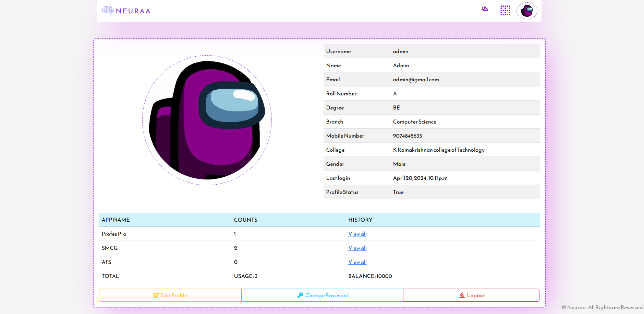Click the large profile picture
Viewport: 644px width, 314px height.
207,120
